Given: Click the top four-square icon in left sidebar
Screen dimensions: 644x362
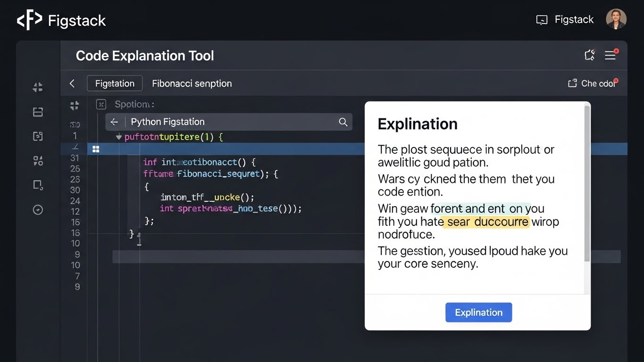Looking at the screenshot, I should click(x=38, y=87).
